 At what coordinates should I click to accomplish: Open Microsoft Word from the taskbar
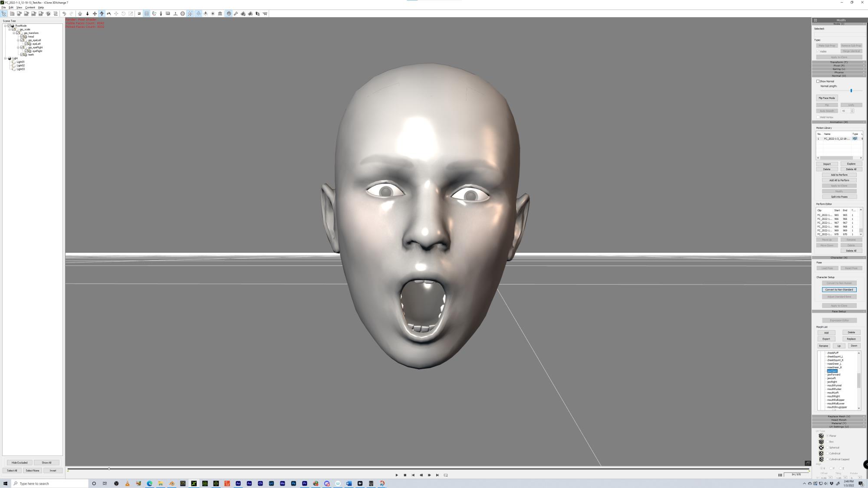click(x=349, y=483)
